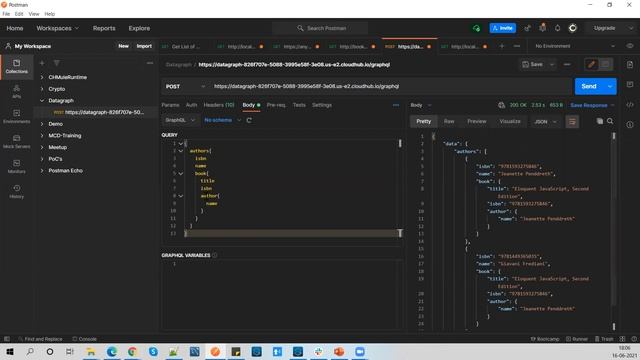Open the Bootcamp status bar item

[545, 339]
